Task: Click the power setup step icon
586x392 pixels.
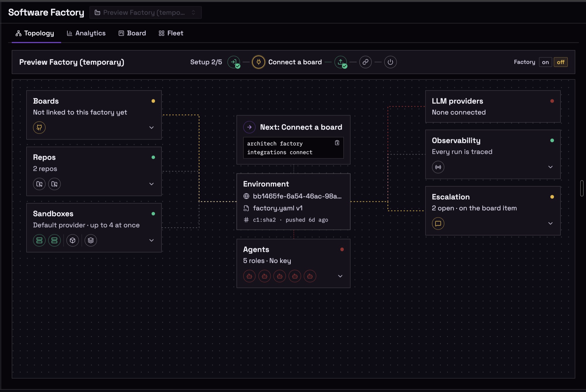Action: pyautogui.click(x=390, y=62)
